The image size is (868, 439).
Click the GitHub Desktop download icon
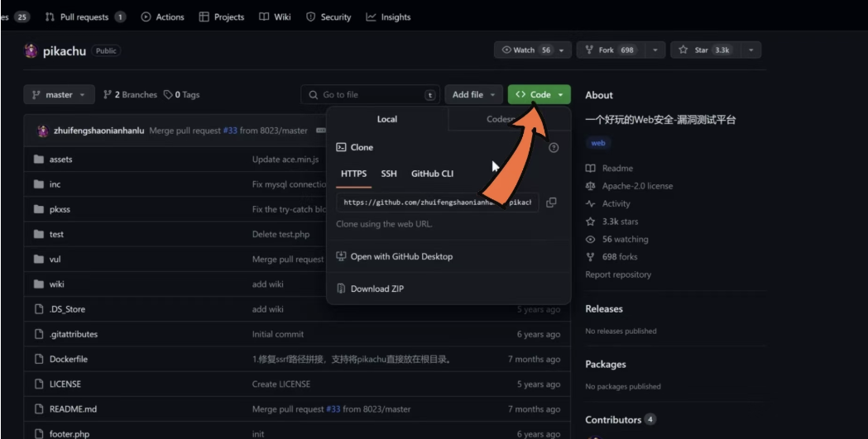click(341, 256)
